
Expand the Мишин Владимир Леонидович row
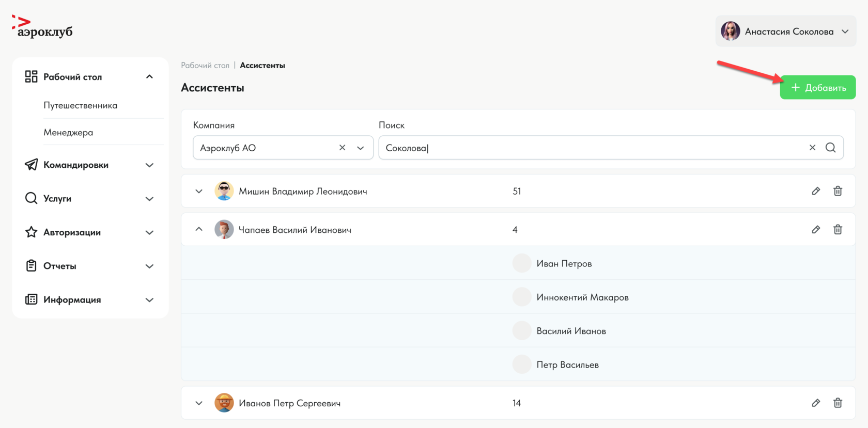coord(199,192)
